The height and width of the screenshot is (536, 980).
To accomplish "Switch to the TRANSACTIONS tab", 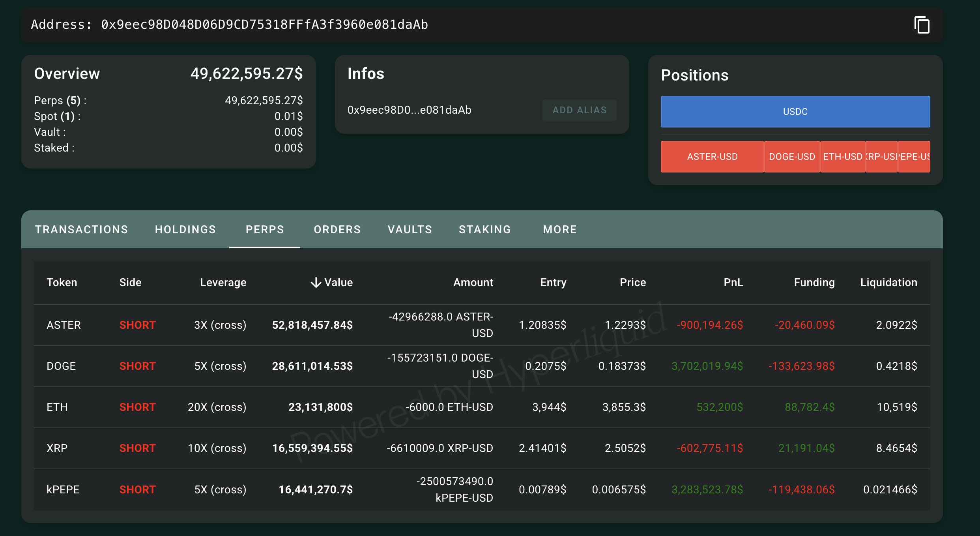I will (81, 229).
